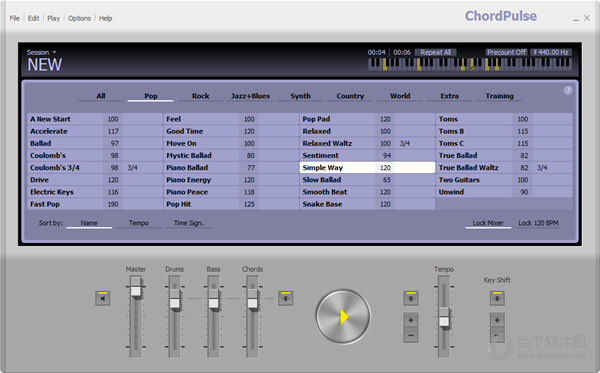Toggle the Precount Off setting

[x=506, y=52]
